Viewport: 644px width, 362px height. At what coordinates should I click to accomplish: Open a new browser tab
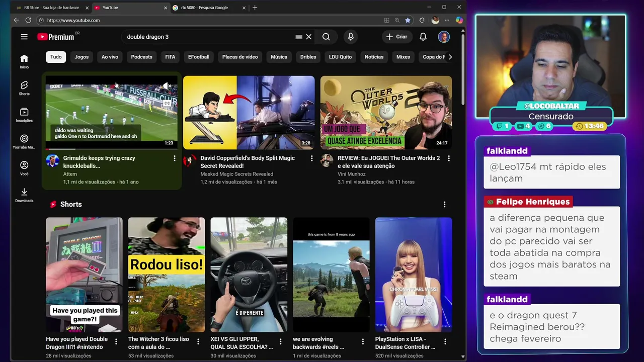(x=255, y=8)
